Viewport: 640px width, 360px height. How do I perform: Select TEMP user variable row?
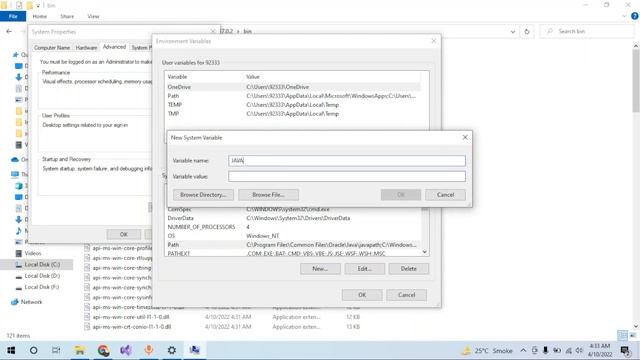(293, 105)
